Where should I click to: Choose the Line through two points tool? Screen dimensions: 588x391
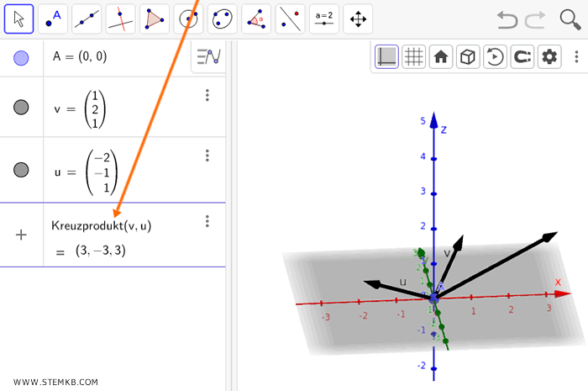[87, 18]
